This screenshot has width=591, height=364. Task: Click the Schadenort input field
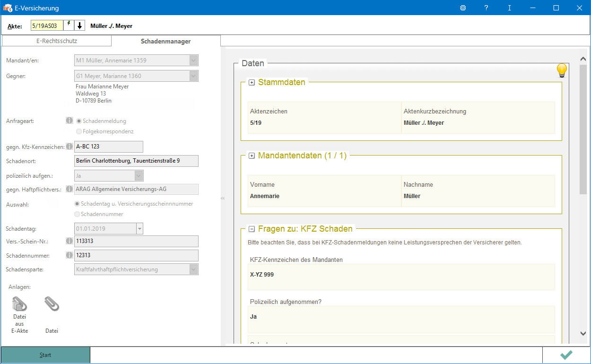(136, 161)
